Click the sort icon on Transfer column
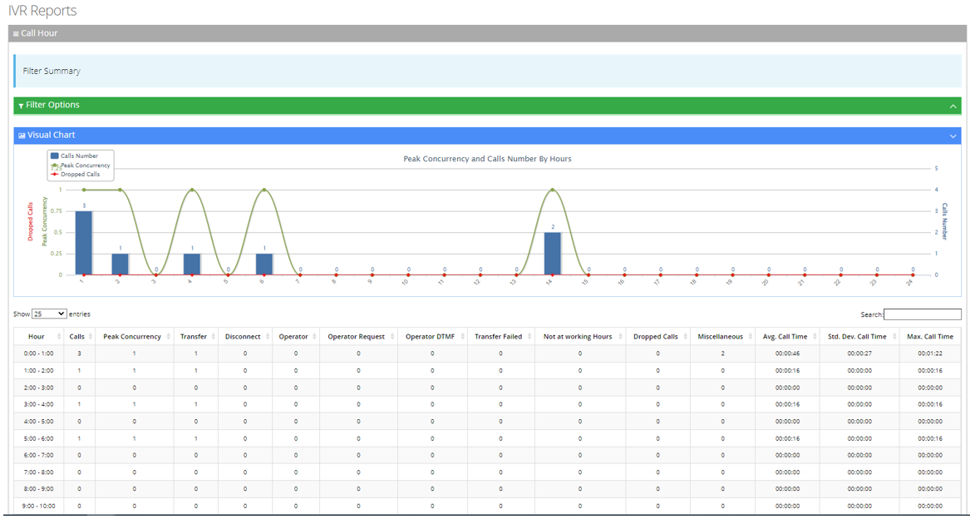Screen dimensions: 980x524 [214, 337]
